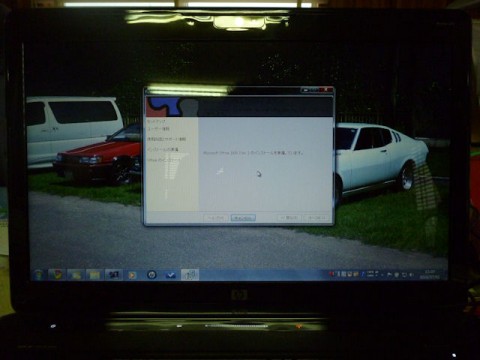Viewport: 480px width, 360px height.
Task: Click the ヘルプ (Help) button in the installer
Action: (x=215, y=218)
